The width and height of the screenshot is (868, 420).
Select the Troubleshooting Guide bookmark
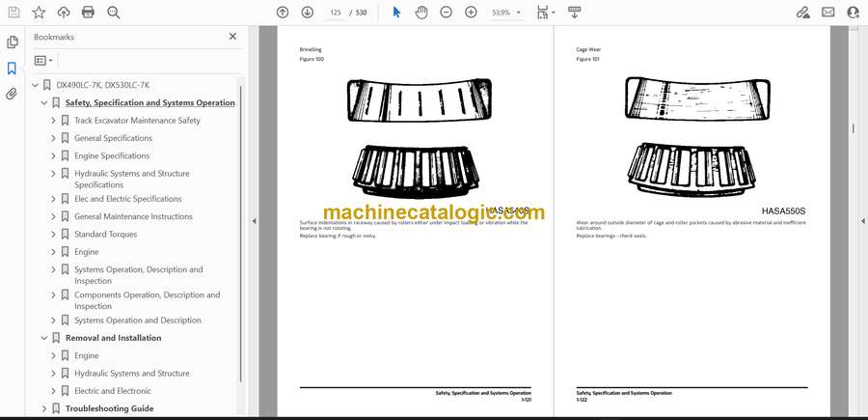pos(110,409)
